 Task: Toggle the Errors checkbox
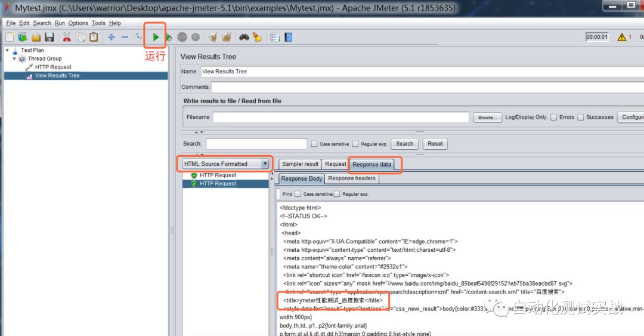tap(553, 117)
